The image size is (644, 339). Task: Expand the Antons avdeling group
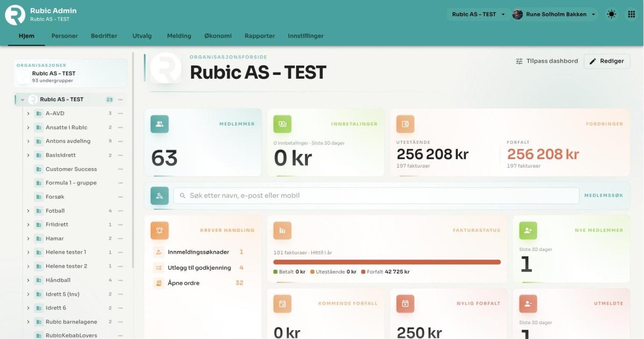click(28, 141)
